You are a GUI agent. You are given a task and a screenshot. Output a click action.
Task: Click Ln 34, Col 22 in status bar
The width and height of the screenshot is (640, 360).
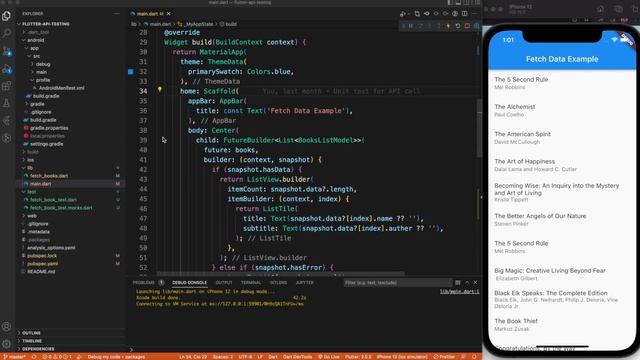193,357
